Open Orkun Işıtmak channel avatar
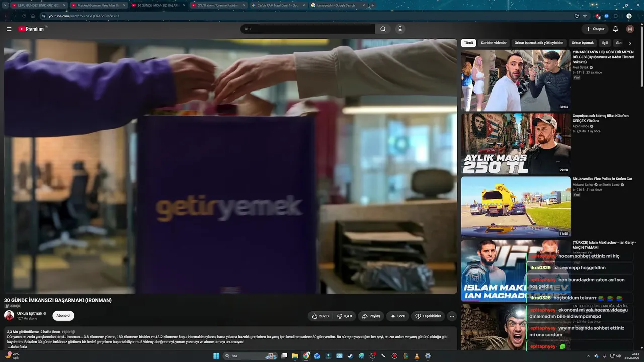Screen dimensions: 644x362 pos(9,316)
